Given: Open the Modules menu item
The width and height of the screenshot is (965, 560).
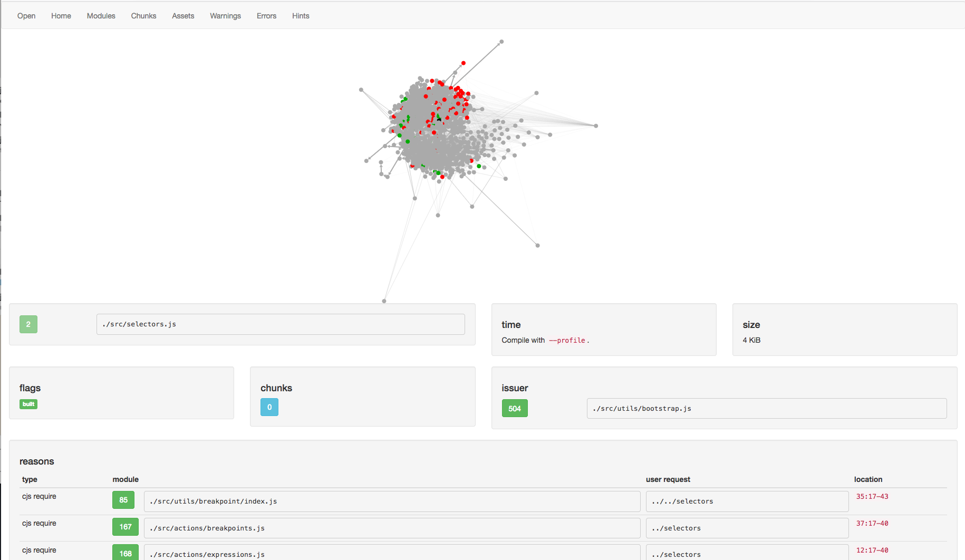Looking at the screenshot, I should pyautogui.click(x=101, y=16).
